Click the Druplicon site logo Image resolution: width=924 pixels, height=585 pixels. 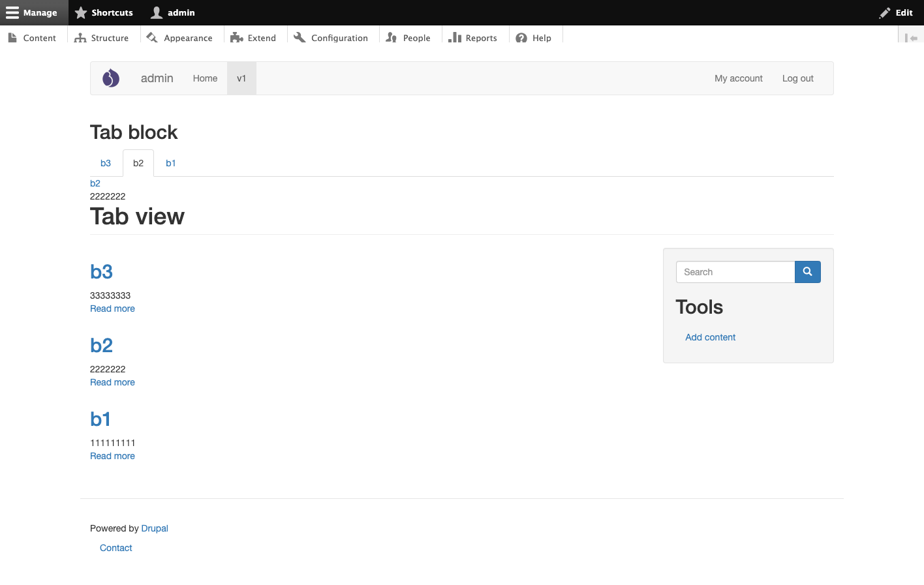coord(111,78)
